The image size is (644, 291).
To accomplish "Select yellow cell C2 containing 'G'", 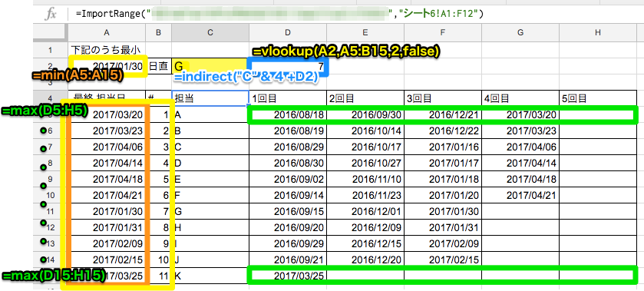I will (210, 66).
